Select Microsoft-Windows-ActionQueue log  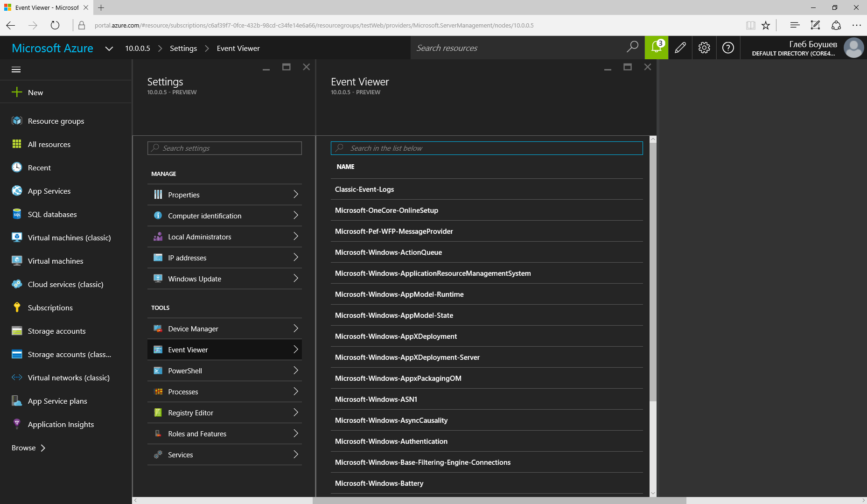click(x=487, y=252)
